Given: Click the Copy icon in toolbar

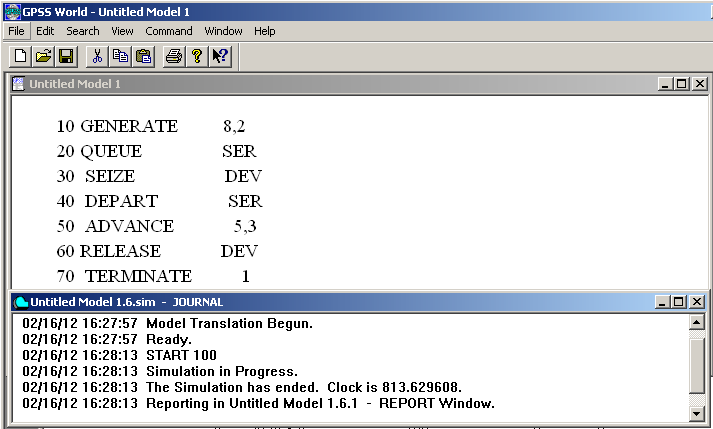Looking at the screenshot, I should pyautogui.click(x=120, y=56).
